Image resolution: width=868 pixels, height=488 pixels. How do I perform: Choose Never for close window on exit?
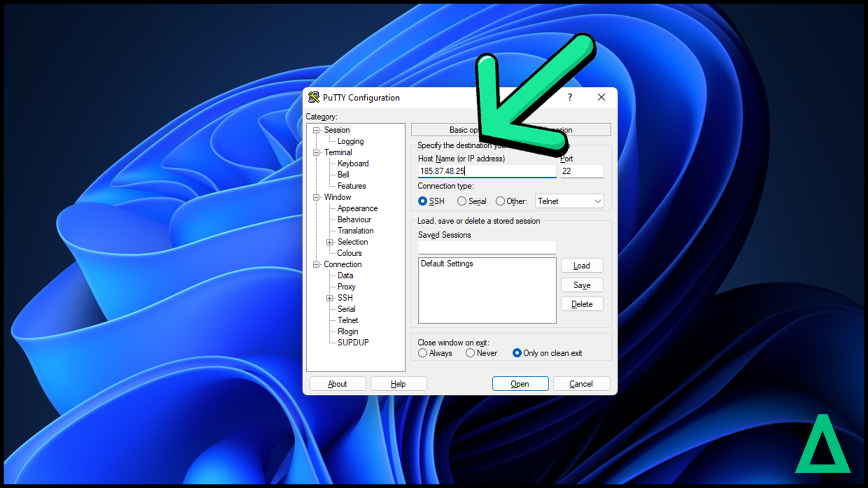pos(470,353)
